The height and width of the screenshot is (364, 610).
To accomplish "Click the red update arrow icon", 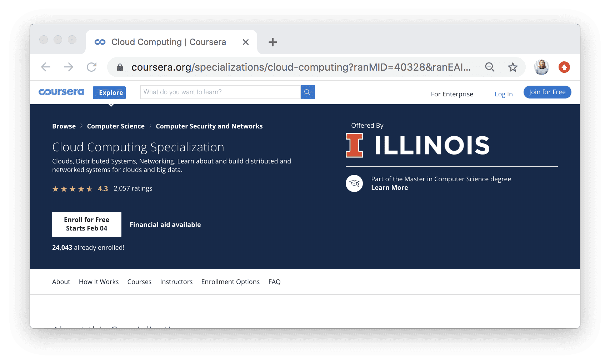I will (x=564, y=67).
